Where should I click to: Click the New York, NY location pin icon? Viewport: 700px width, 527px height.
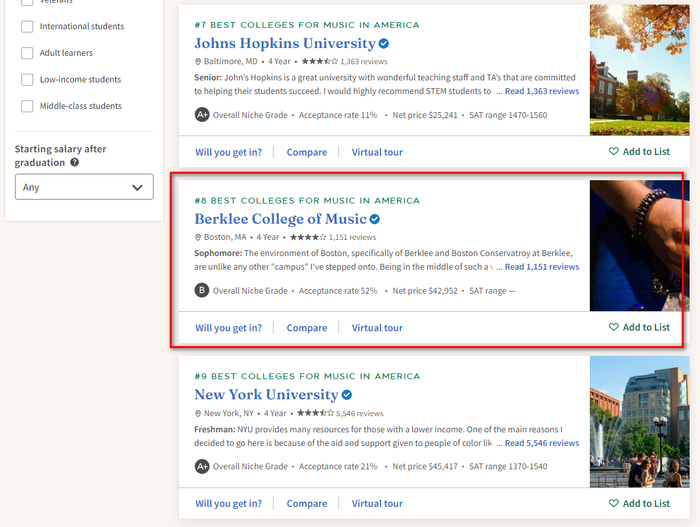pos(198,413)
